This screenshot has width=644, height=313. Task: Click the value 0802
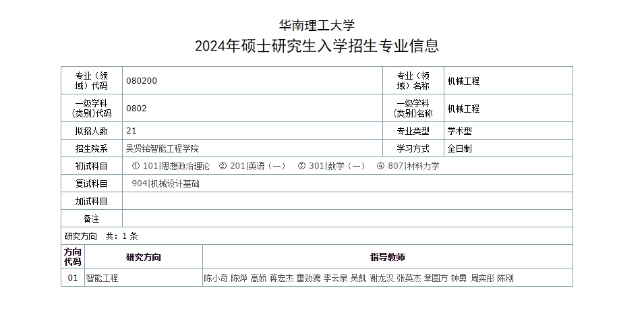[136, 109]
